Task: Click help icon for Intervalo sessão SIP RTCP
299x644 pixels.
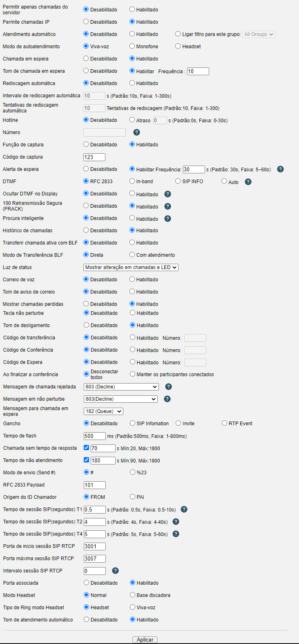Action: click(x=116, y=571)
